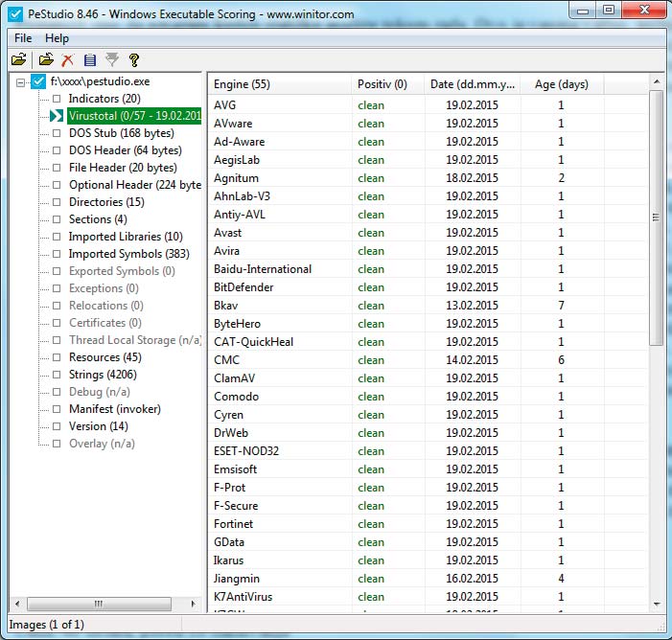Tick the Optional Header checkbox
Image resolution: width=672 pixels, height=640 pixels.
click(57, 185)
